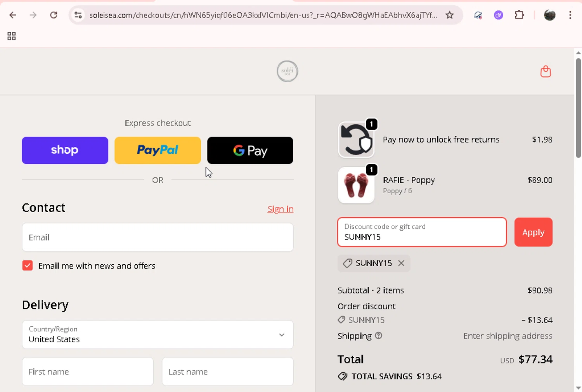Focus the First name field
Viewport: 582px width, 392px height.
coord(88,371)
